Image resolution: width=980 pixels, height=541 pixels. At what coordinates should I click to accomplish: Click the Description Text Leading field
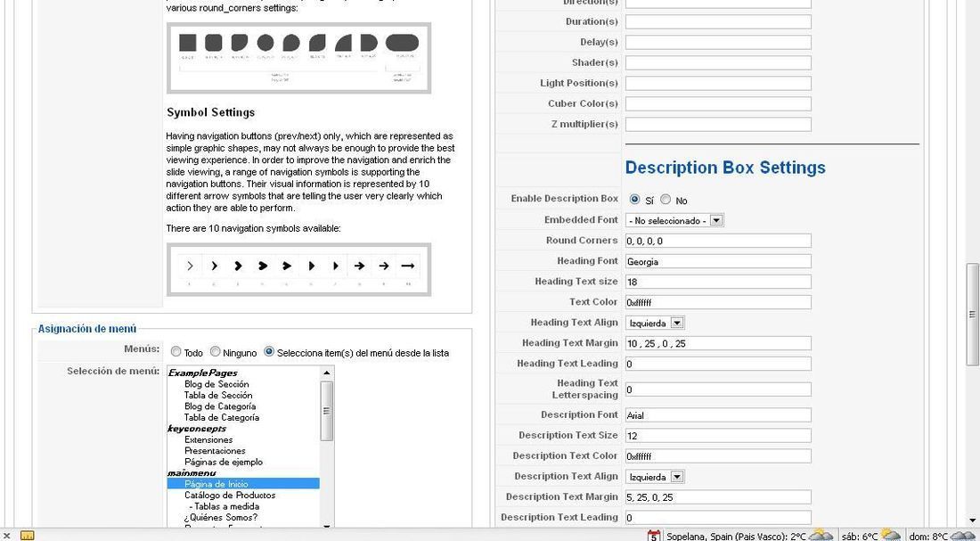pyautogui.click(x=718, y=518)
